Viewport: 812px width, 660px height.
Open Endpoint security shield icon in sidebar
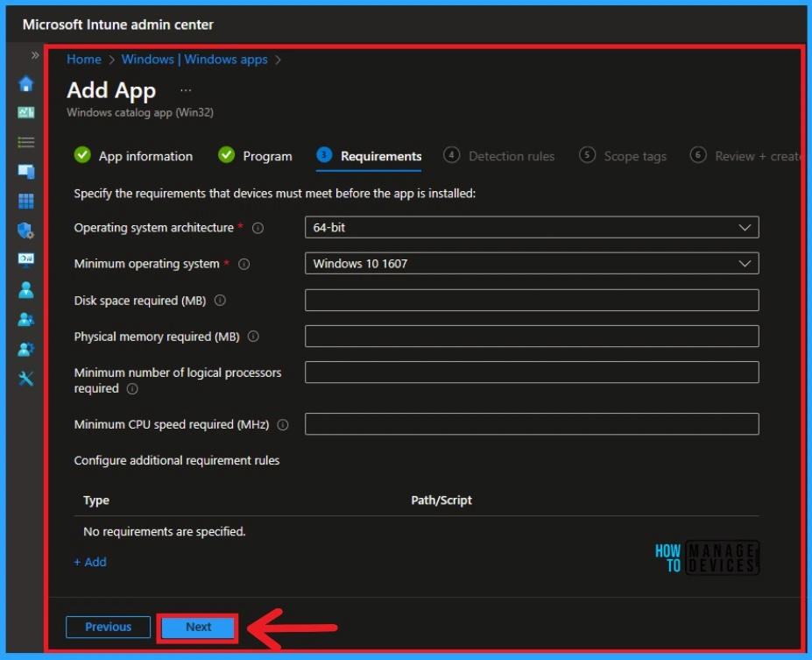(26, 231)
